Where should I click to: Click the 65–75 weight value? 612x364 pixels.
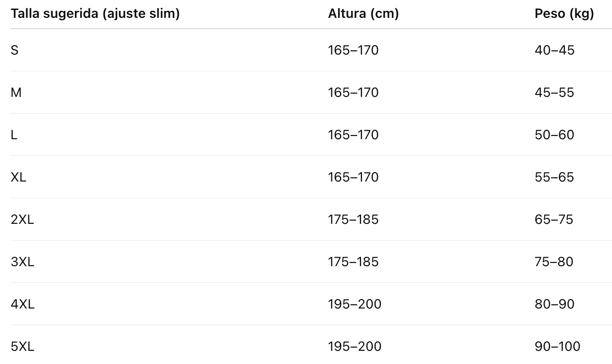click(554, 220)
